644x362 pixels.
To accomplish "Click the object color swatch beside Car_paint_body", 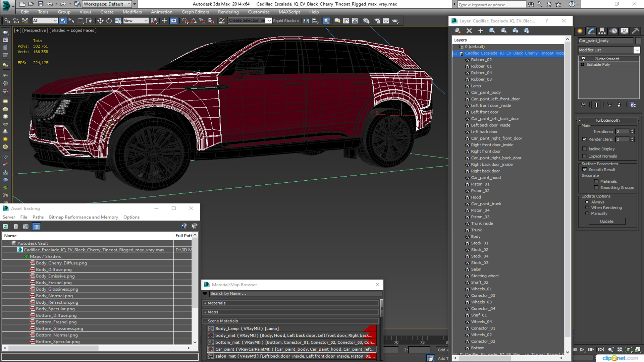I will click(x=638, y=41).
